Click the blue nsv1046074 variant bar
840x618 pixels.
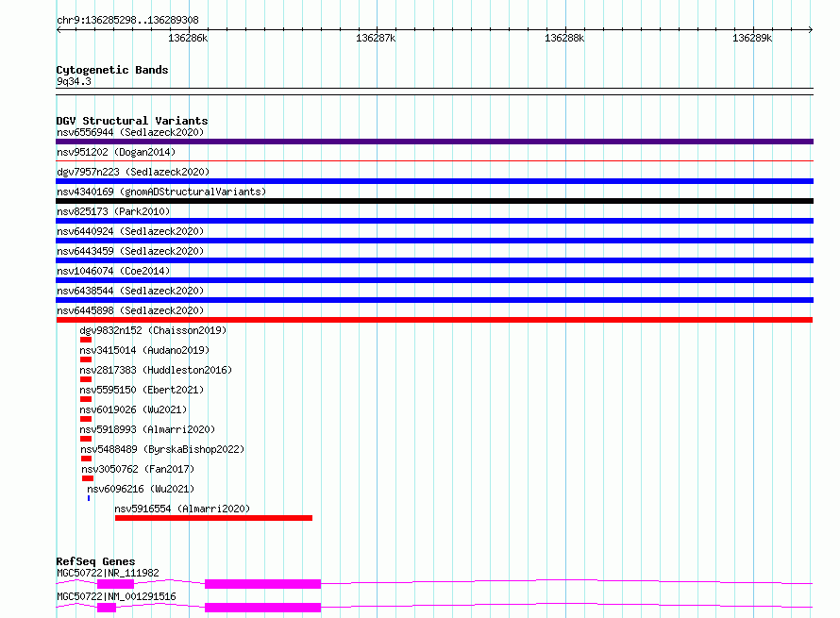(x=434, y=280)
